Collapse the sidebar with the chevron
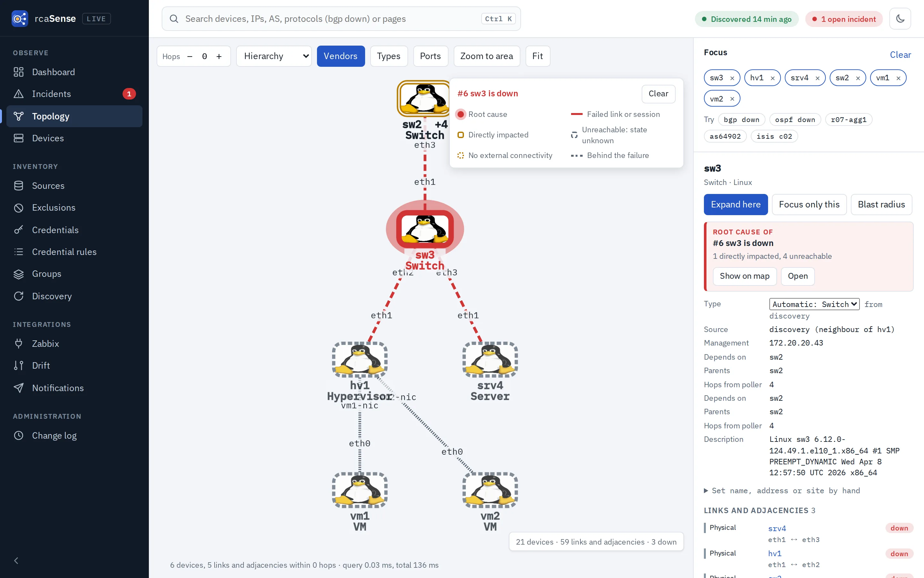The width and height of the screenshot is (924, 578). (16, 560)
